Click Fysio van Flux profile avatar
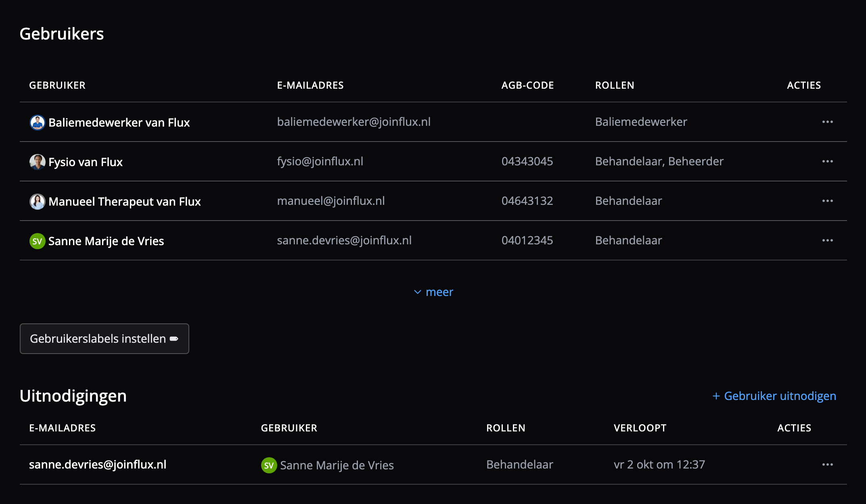The height and width of the screenshot is (504, 866). point(37,162)
